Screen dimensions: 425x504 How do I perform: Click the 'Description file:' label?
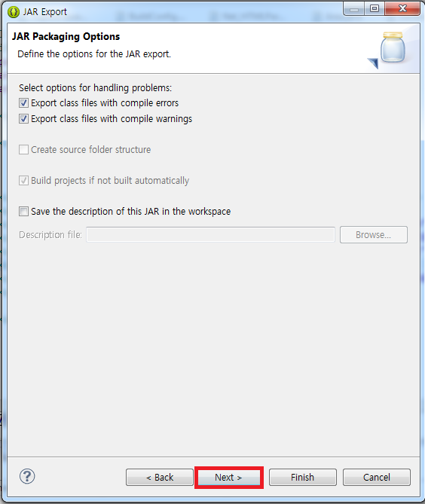tap(50, 235)
